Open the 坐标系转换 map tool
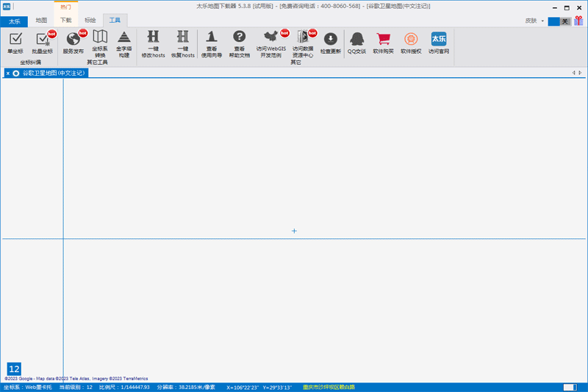The image size is (588, 392). pyautogui.click(x=100, y=44)
